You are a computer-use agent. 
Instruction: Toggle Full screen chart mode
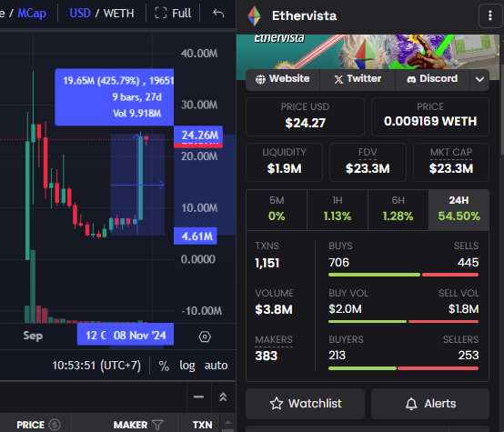(173, 13)
